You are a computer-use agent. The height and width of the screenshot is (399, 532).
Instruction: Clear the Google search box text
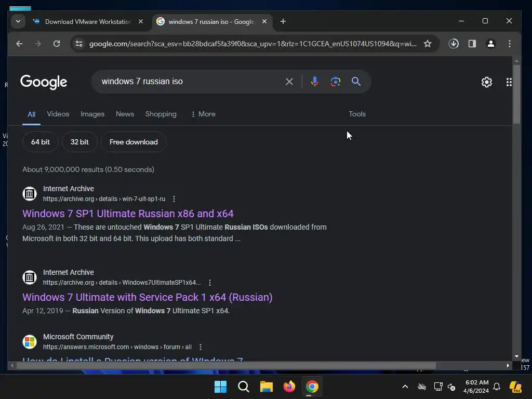tap(289, 82)
